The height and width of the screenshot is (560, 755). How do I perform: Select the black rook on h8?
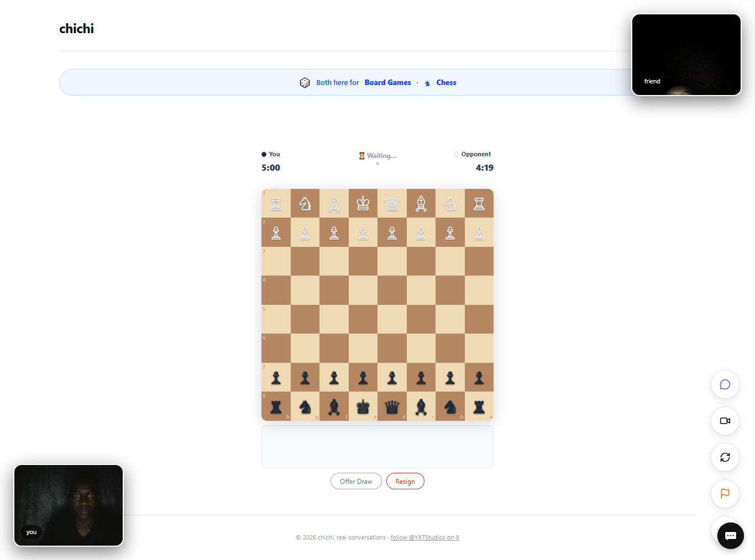(276, 407)
